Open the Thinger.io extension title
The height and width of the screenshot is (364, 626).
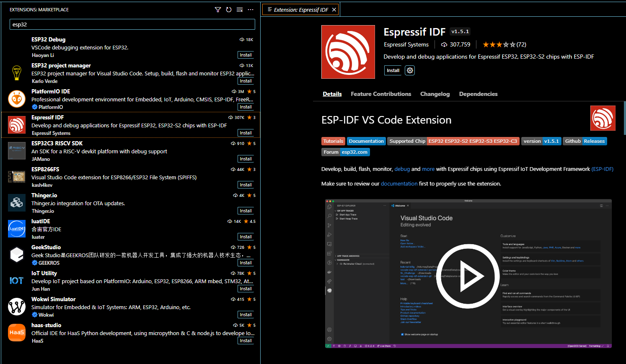click(x=44, y=195)
